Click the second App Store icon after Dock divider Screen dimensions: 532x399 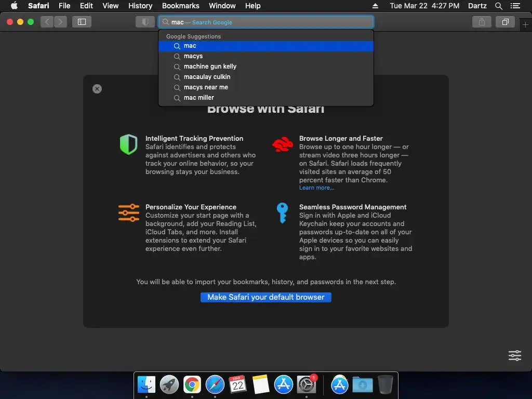click(340, 385)
